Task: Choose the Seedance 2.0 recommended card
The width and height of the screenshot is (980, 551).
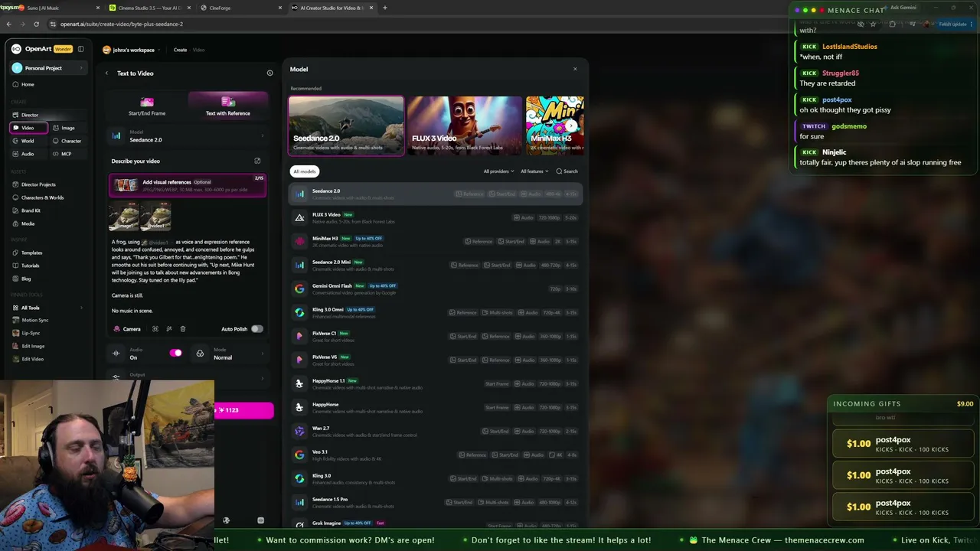Action: 346,126
